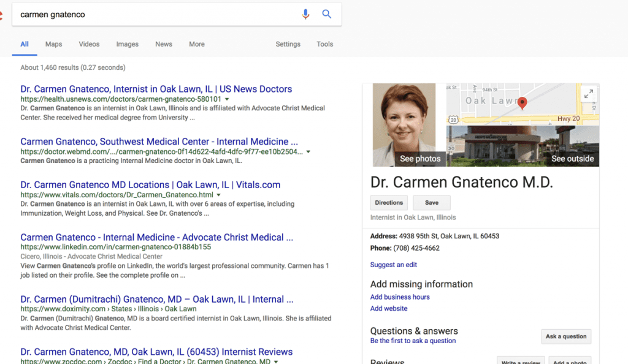Select the All search tab
This screenshot has height=364, width=628.
[25, 44]
